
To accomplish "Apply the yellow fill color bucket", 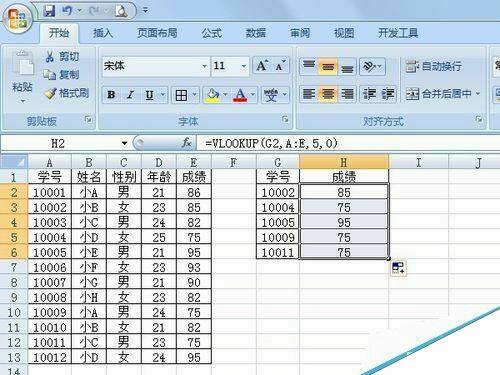I will pos(212,95).
